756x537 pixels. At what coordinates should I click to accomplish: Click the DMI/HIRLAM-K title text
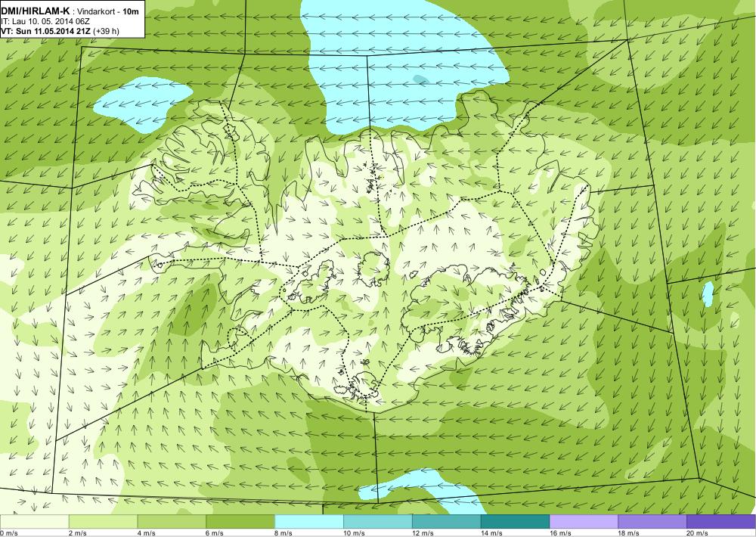click(36, 12)
